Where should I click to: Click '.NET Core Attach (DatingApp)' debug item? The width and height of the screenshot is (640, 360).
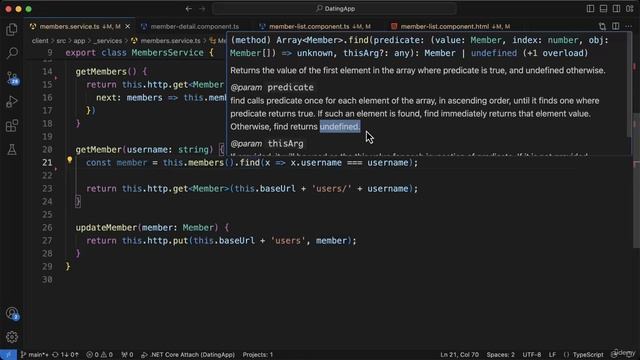[188, 355]
